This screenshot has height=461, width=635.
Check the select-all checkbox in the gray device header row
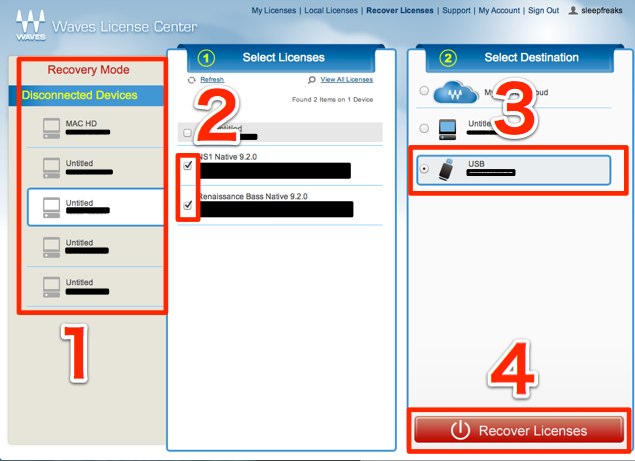(x=187, y=133)
